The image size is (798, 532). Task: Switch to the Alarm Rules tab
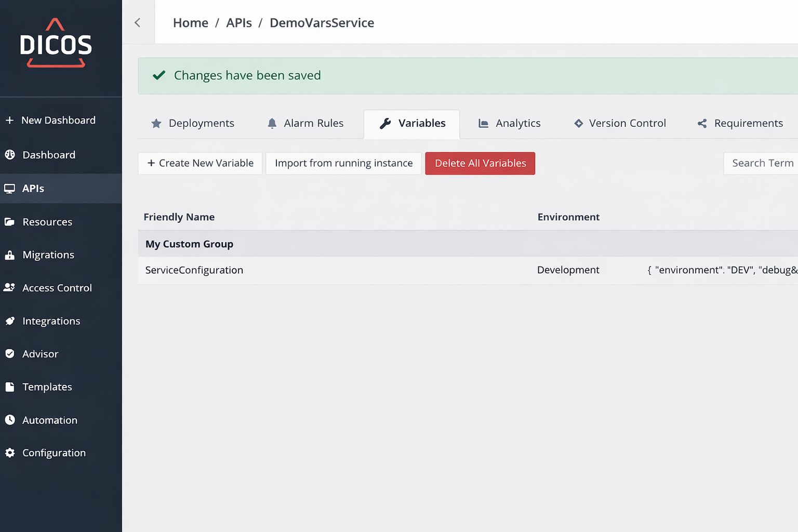point(305,124)
